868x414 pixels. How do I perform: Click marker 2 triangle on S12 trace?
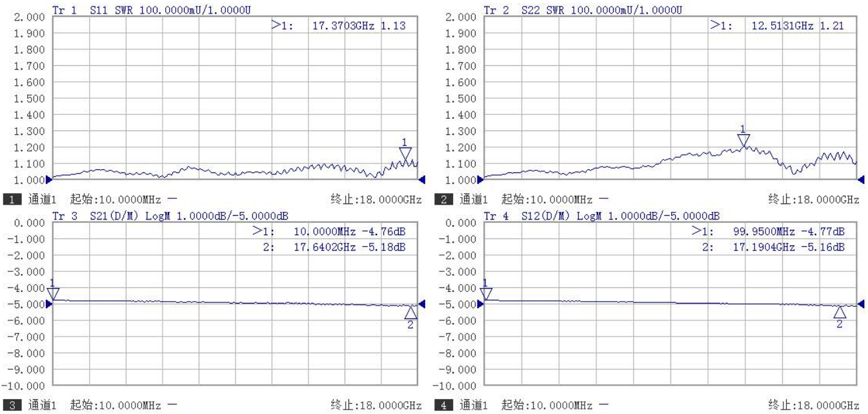840,313
